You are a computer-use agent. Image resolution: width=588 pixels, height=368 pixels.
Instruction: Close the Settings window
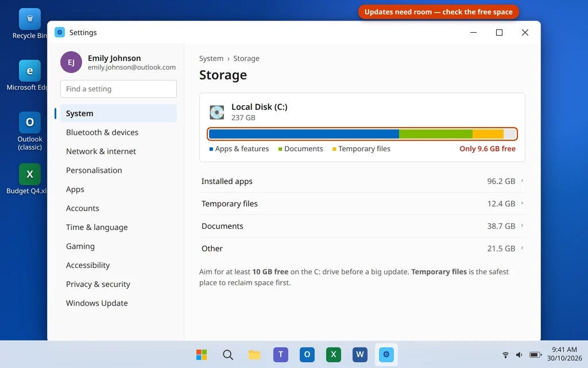525,32
